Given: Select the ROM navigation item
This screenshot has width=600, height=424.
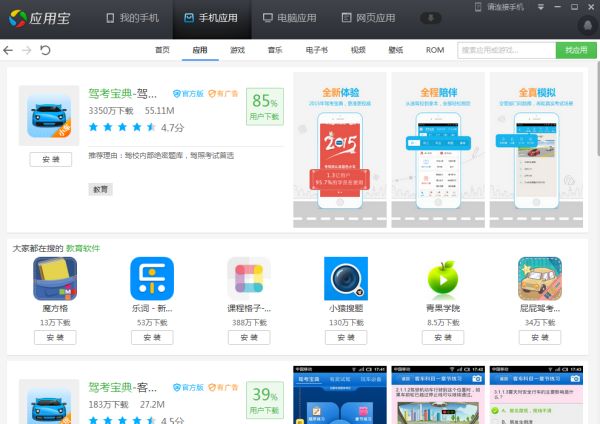Looking at the screenshot, I should (x=435, y=50).
